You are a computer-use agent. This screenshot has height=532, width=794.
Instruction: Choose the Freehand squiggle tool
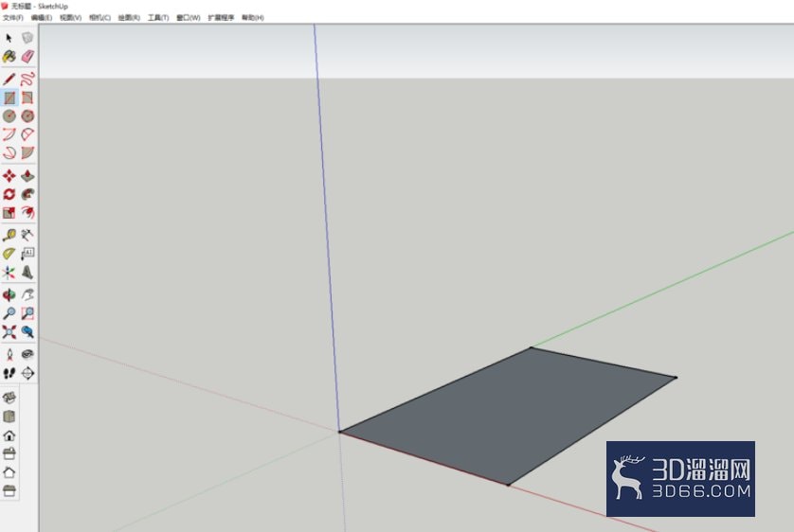[x=27, y=79]
